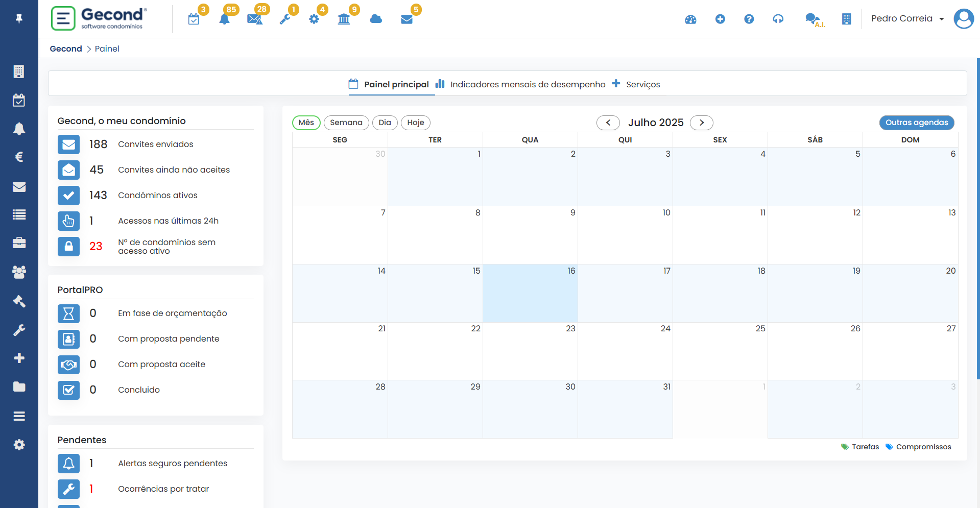This screenshot has height=508, width=980.
Task: Click the headset support icon
Action: coord(778,19)
